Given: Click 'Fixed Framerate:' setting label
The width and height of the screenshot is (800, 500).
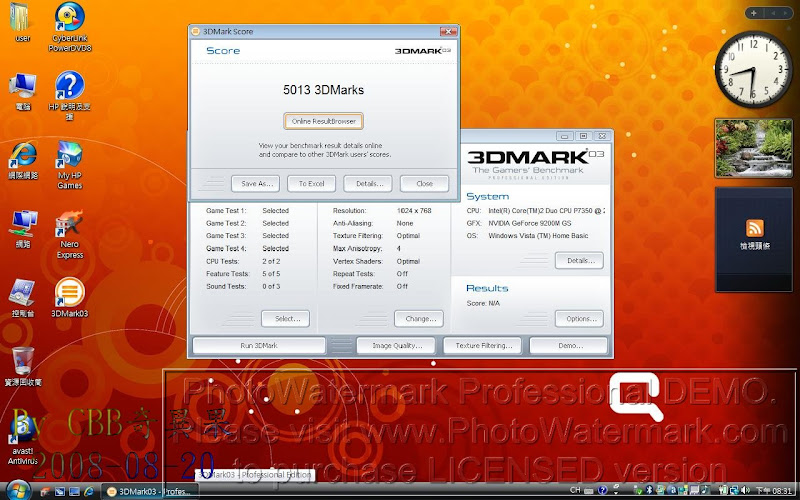Looking at the screenshot, I should [x=358, y=286].
